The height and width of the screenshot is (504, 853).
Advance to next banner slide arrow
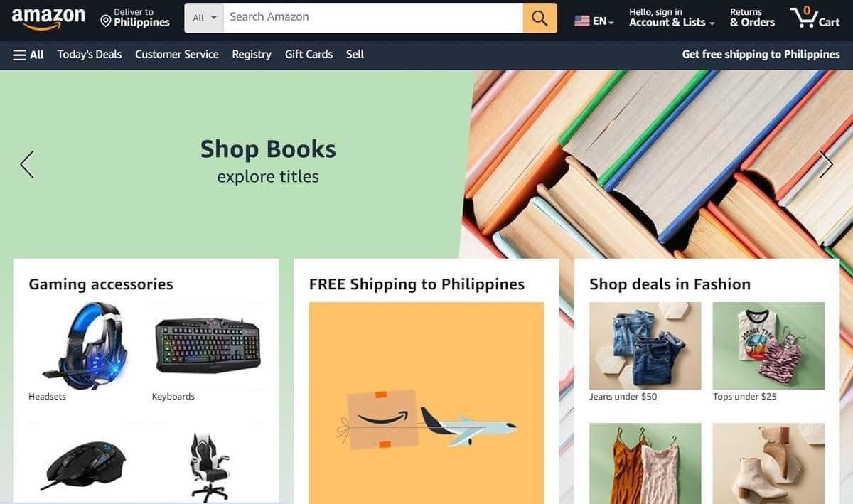click(825, 164)
